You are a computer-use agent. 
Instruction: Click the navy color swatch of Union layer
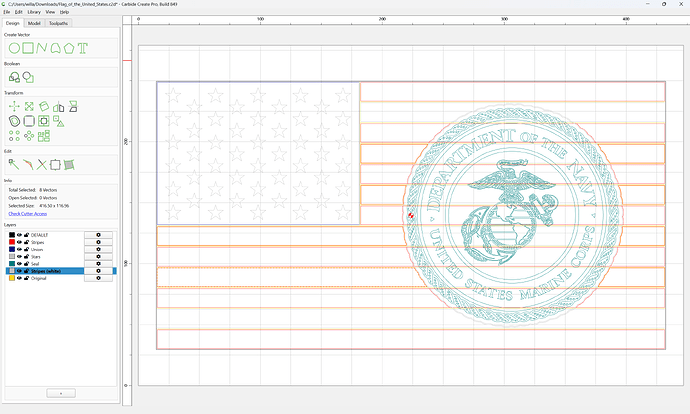[x=12, y=249]
